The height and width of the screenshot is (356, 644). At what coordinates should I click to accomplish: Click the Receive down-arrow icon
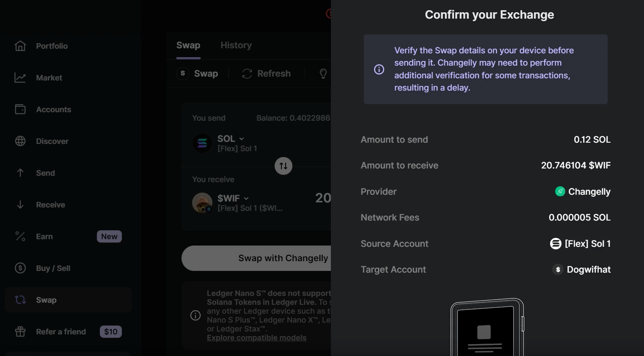point(20,205)
